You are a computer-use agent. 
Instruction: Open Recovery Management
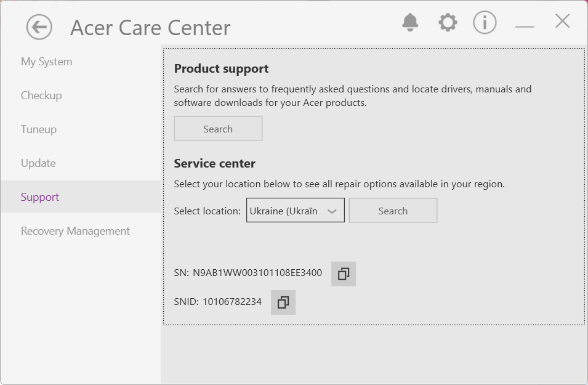[x=75, y=231]
